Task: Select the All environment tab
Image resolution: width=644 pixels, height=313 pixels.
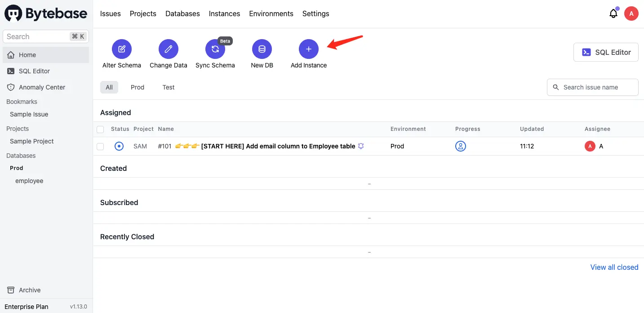Action: pos(109,87)
